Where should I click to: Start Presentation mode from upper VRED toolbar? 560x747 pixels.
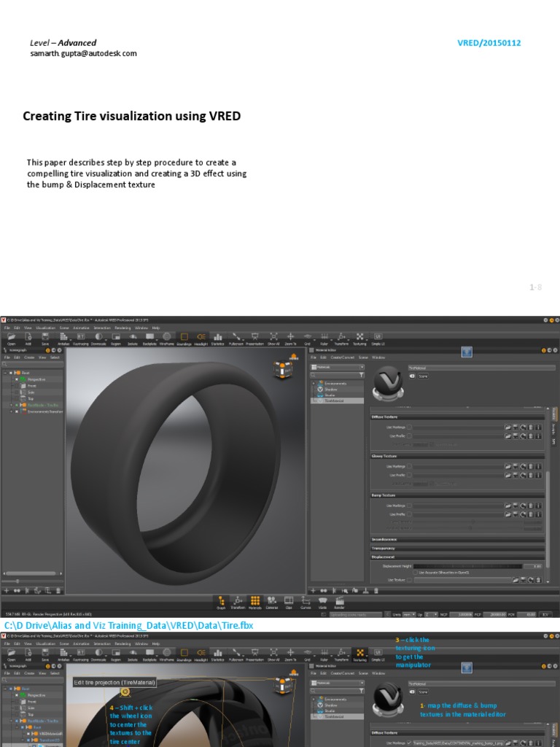[x=254, y=338]
